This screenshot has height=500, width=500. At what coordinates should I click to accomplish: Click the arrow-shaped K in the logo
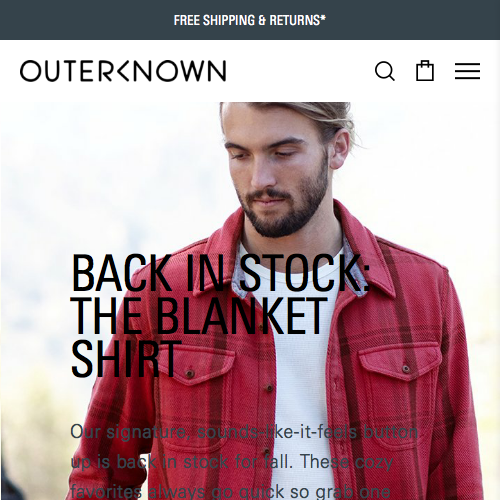(x=122, y=71)
